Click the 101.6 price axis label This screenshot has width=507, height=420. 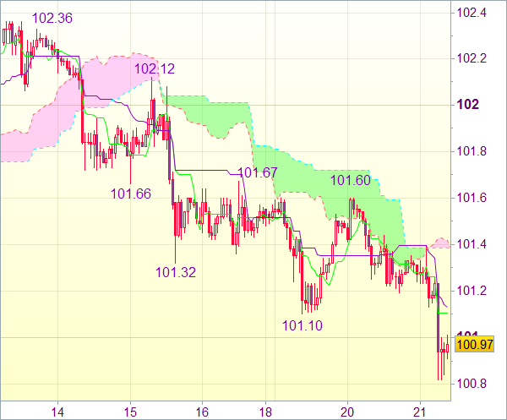472,198
